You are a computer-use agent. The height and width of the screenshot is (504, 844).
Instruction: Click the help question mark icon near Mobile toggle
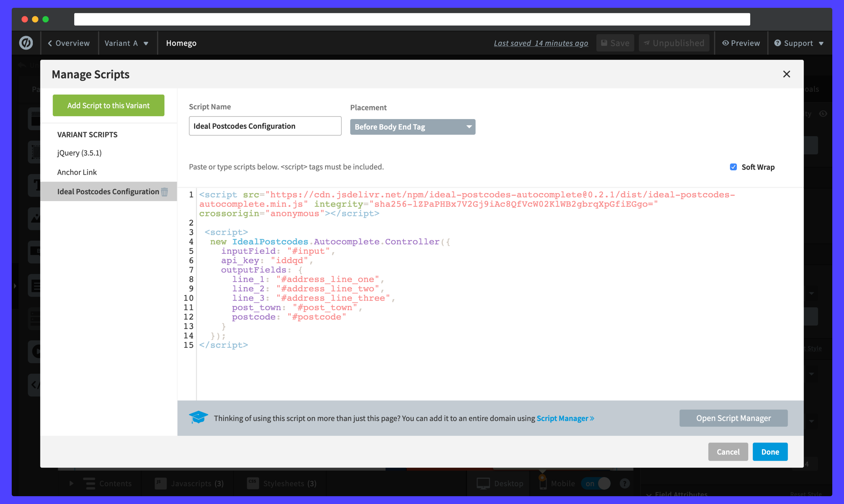625,483
